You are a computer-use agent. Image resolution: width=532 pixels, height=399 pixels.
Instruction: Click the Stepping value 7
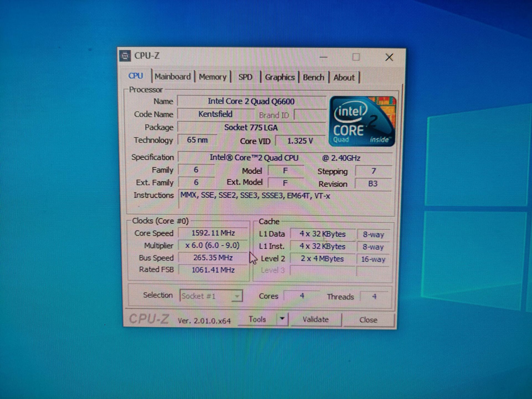(x=374, y=171)
